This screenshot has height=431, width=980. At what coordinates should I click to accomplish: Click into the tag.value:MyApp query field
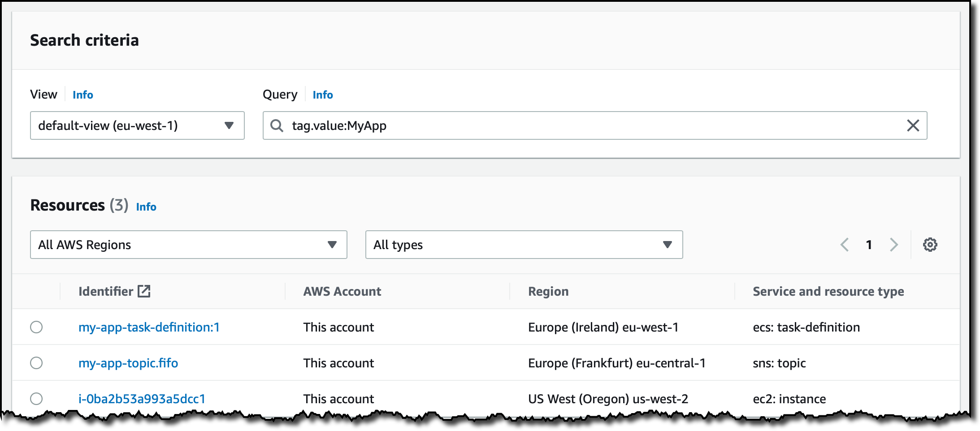point(583,125)
